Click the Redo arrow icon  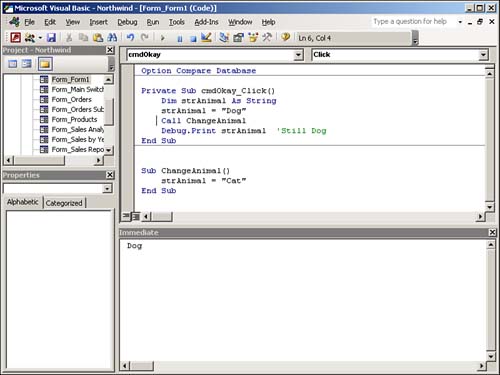click(145, 38)
